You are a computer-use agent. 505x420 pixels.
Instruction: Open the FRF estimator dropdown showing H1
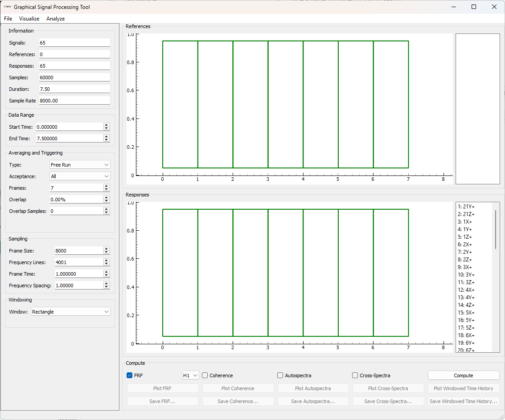click(x=190, y=375)
